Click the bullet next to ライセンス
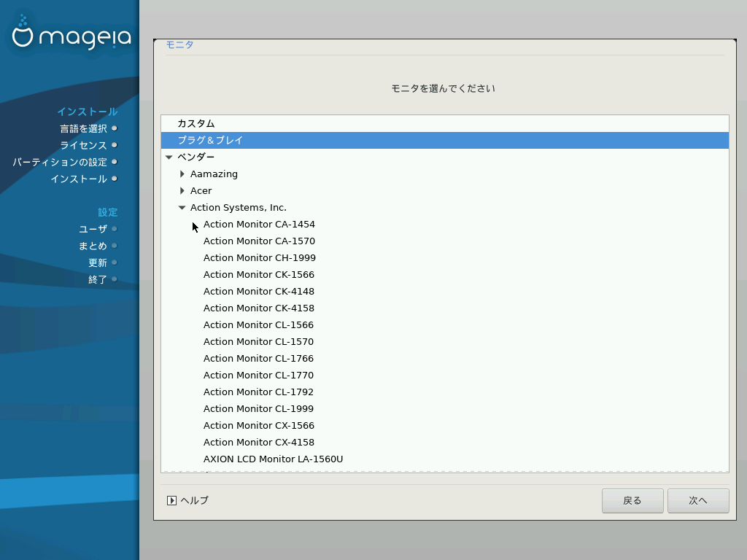Screen dimensions: 747x560 115,145
